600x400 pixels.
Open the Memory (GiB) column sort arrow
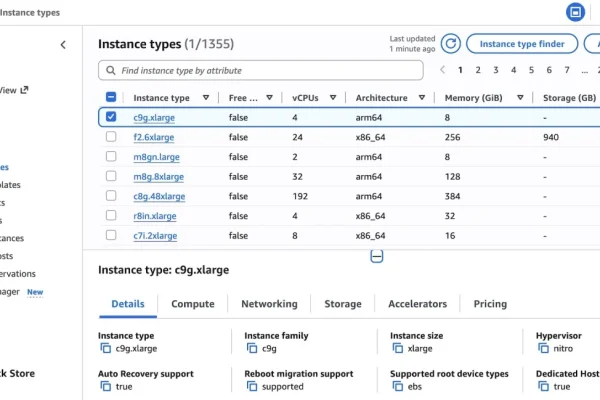point(520,98)
